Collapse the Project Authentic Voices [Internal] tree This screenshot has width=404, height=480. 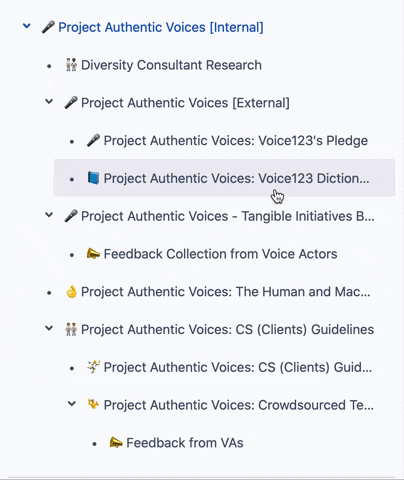coord(27,26)
